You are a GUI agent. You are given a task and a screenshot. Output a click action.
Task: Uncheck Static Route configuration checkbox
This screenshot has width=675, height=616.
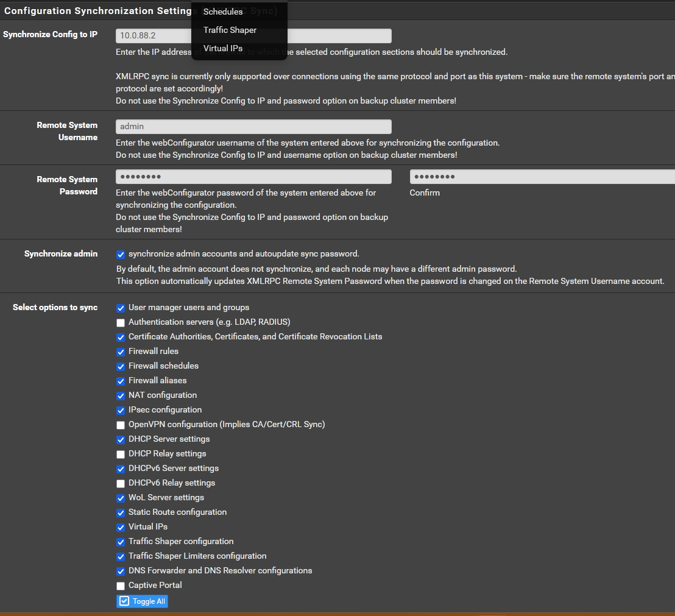click(x=121, y=513)
